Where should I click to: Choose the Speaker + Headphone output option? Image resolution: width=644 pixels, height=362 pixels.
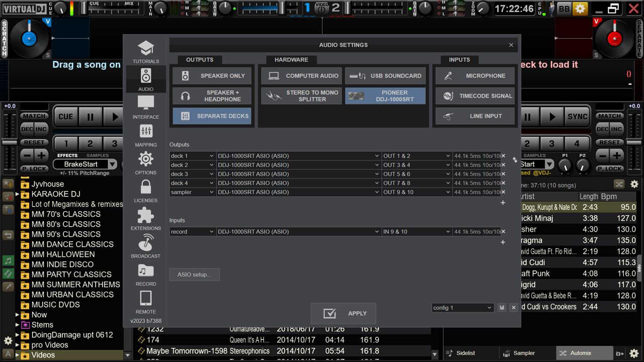(x=212, y=96)
